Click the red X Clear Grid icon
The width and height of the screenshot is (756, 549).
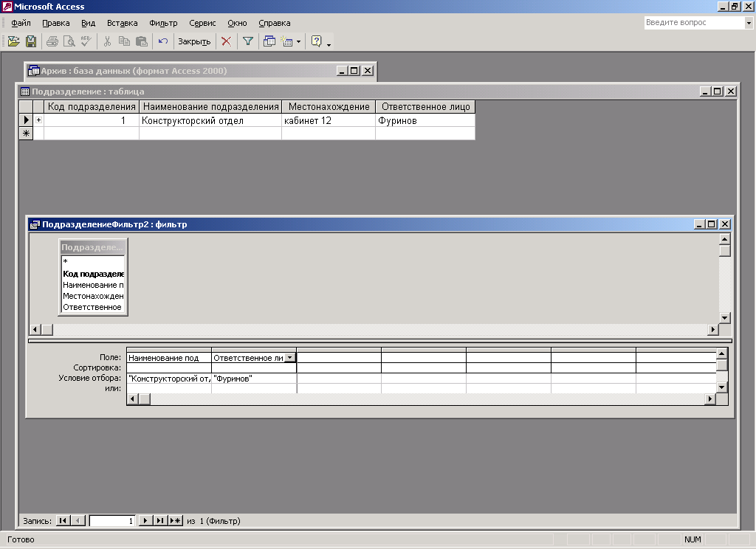point(226,41)
